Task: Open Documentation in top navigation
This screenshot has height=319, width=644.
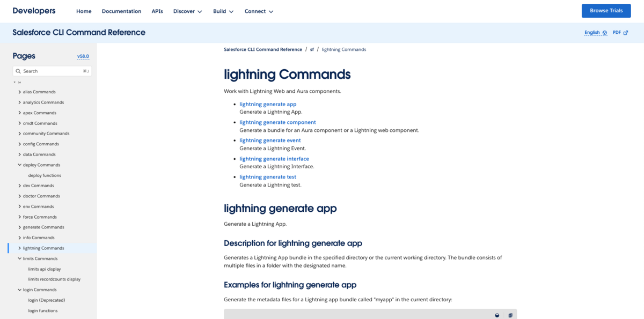Action: point(121,11)
